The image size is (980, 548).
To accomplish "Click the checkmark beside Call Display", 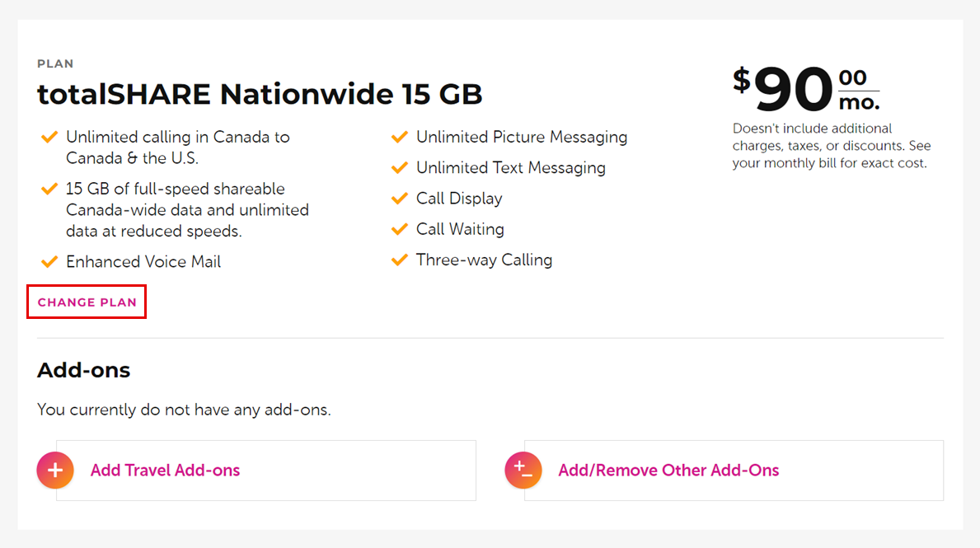I will click(399, 198).
